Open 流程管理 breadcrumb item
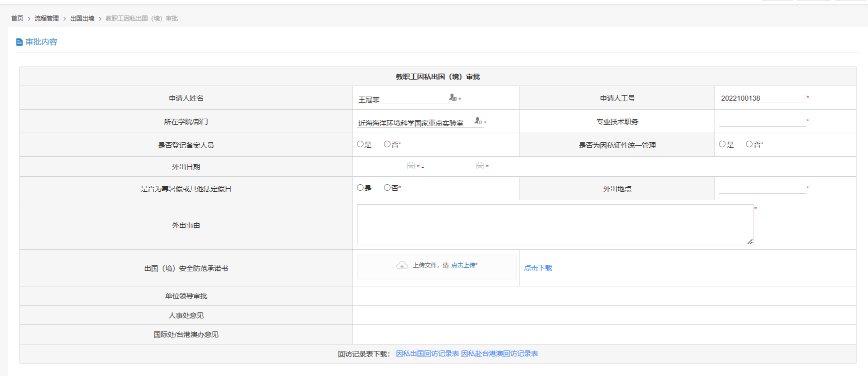This screenshot has width=868, height=376. pyautogui.click(x=46, y=19)
